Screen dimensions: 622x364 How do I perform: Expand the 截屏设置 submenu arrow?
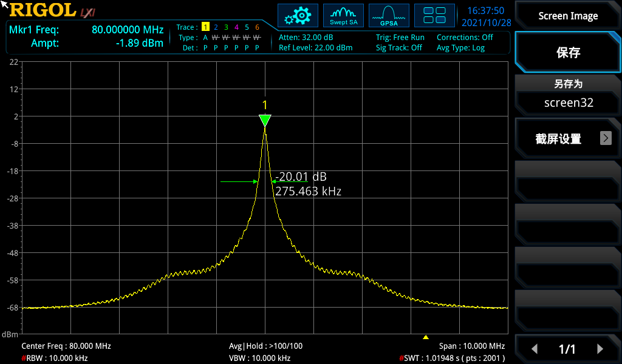(606, 138)
